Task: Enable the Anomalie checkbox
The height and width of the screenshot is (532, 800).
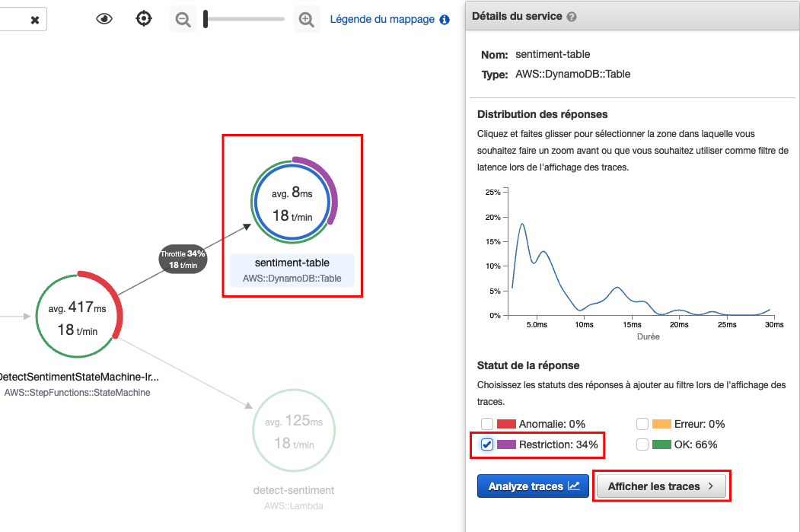Action: 487,424
